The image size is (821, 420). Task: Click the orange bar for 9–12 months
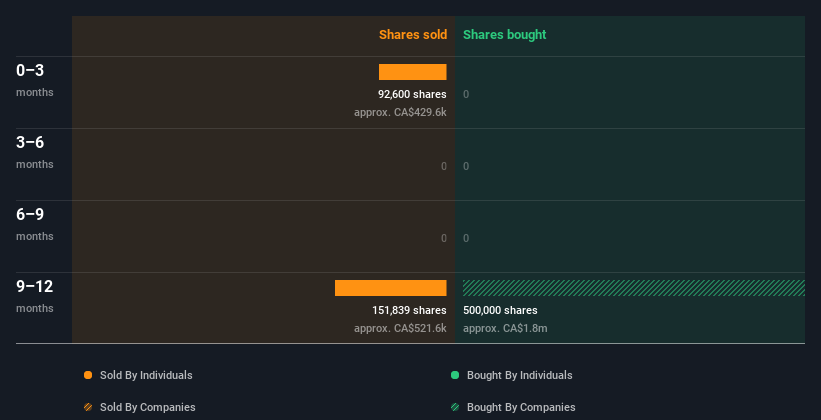click(391, 288)
